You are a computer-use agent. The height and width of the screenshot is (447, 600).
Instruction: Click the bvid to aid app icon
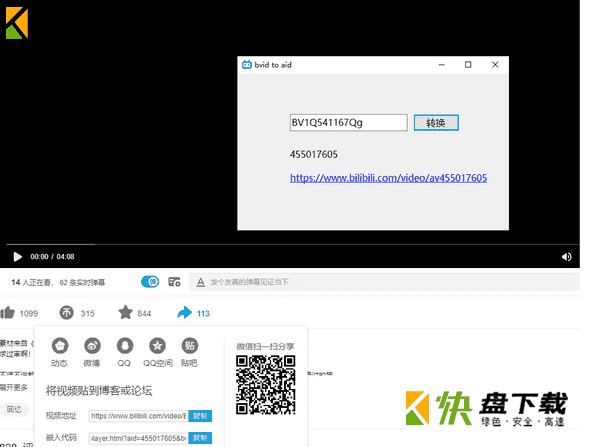pyautogui.click(x=247, y=65)
